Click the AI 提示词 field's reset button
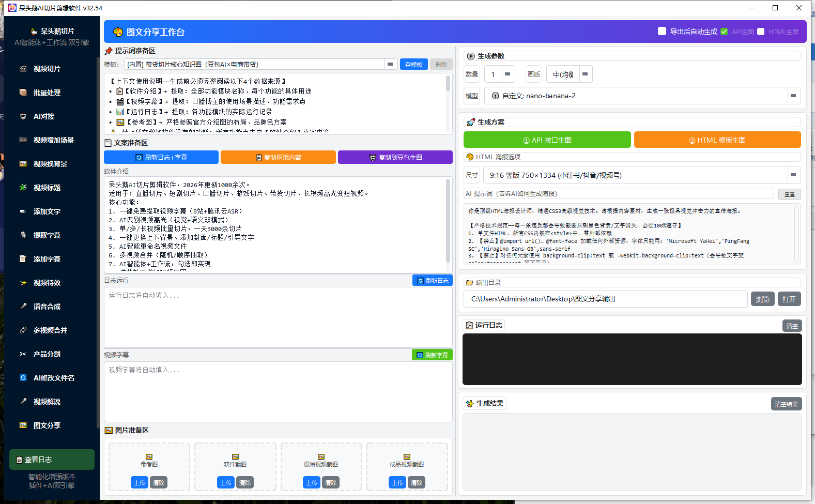Image resolution: width=815 pixels, height=504 pixels. tap(790, 194)
